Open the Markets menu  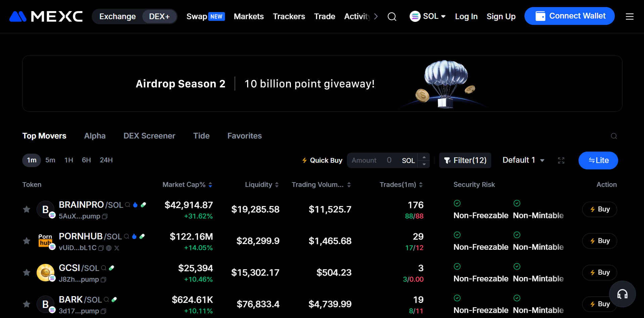point(249,16)
